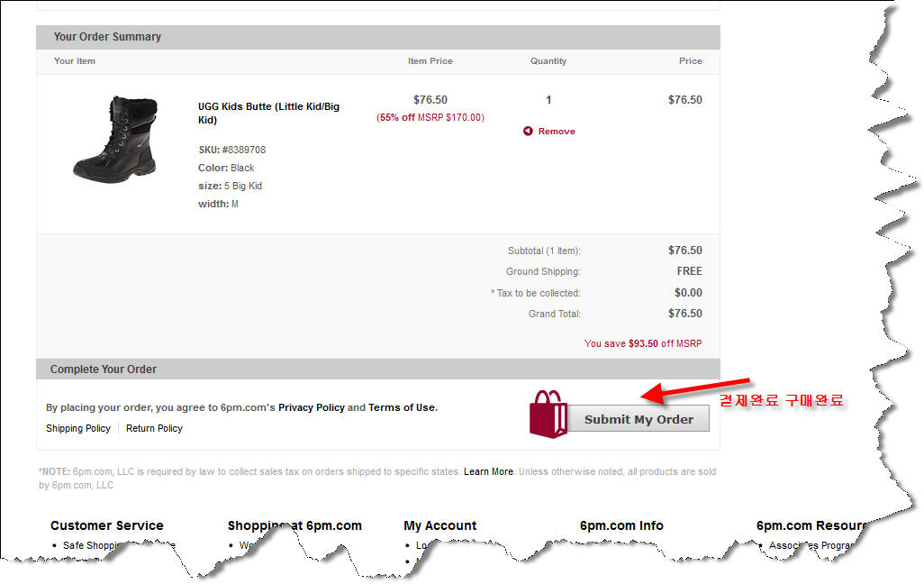
Task: Select the Customer Service footer heading
Action: click(107, 525)
